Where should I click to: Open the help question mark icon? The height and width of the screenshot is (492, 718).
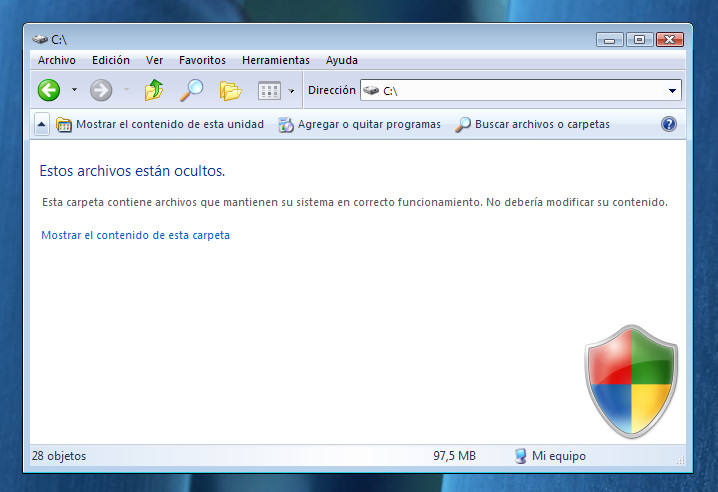(669, 124)
